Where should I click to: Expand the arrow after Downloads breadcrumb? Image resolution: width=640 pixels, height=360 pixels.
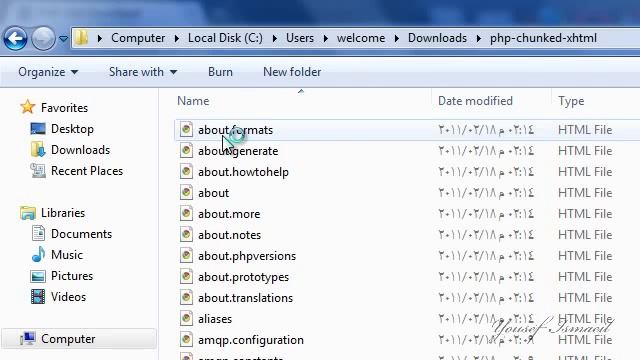[x=478, y=38]
